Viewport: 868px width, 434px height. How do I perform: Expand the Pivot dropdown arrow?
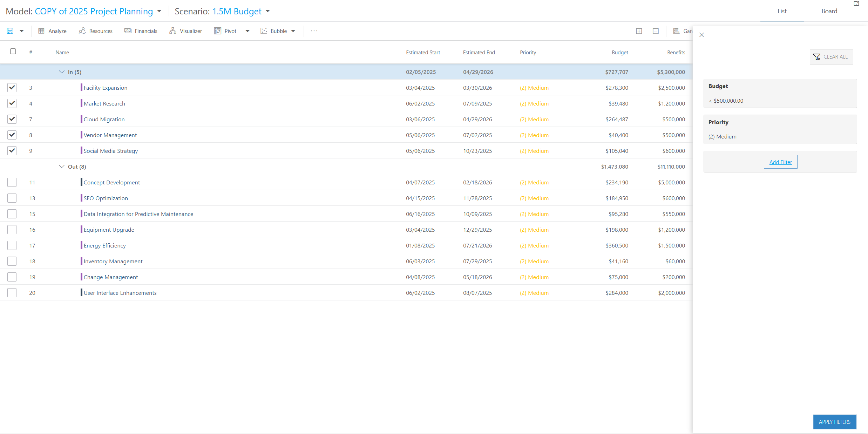[247, 31]
